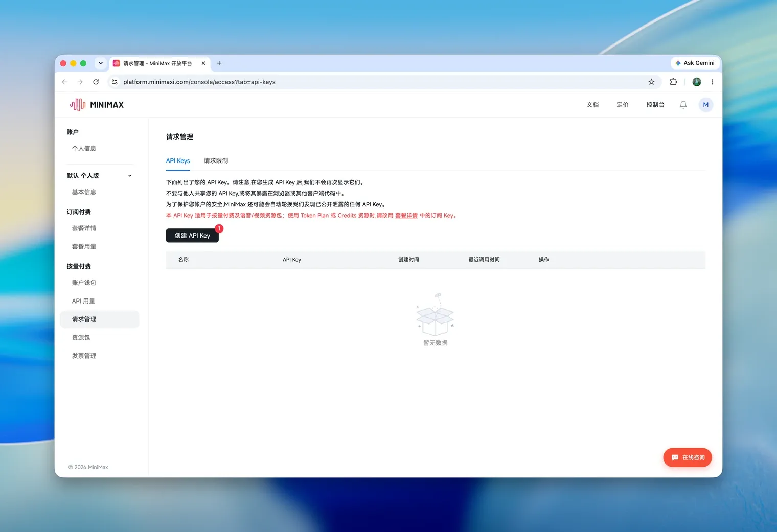
Task: Open 文档 in top navigation
Action: pos(592,105)
